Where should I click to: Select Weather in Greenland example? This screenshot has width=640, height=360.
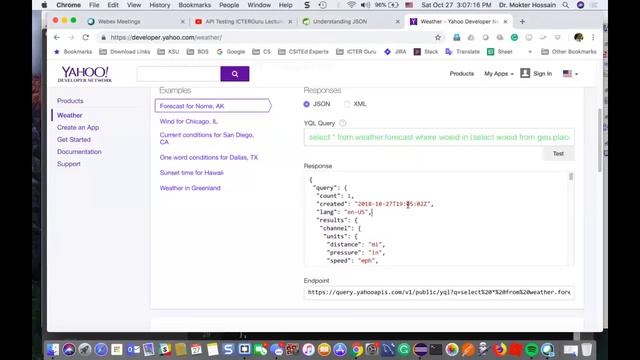tap(190, 188)
